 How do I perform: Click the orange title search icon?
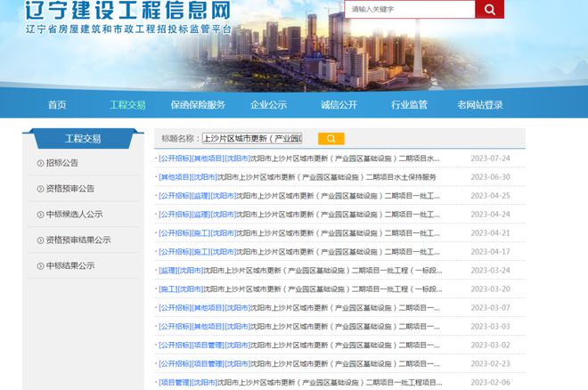point(331,139)
